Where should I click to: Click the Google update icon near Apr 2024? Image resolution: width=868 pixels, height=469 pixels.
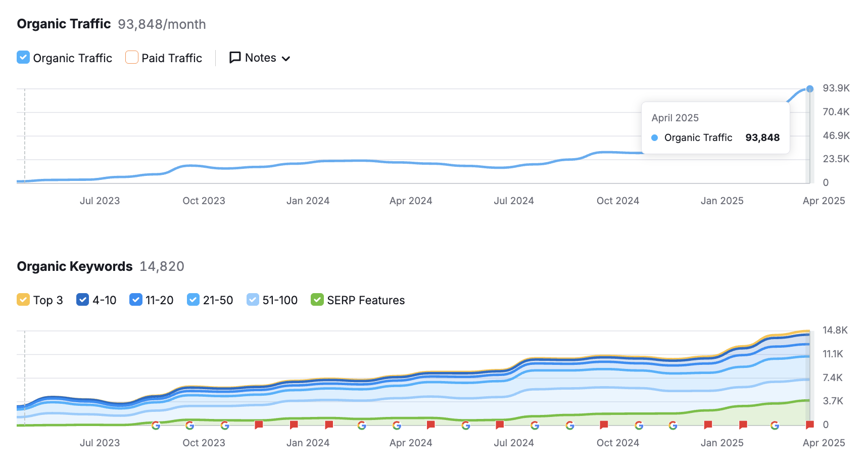pyautogui.click(x=397, y=425)
